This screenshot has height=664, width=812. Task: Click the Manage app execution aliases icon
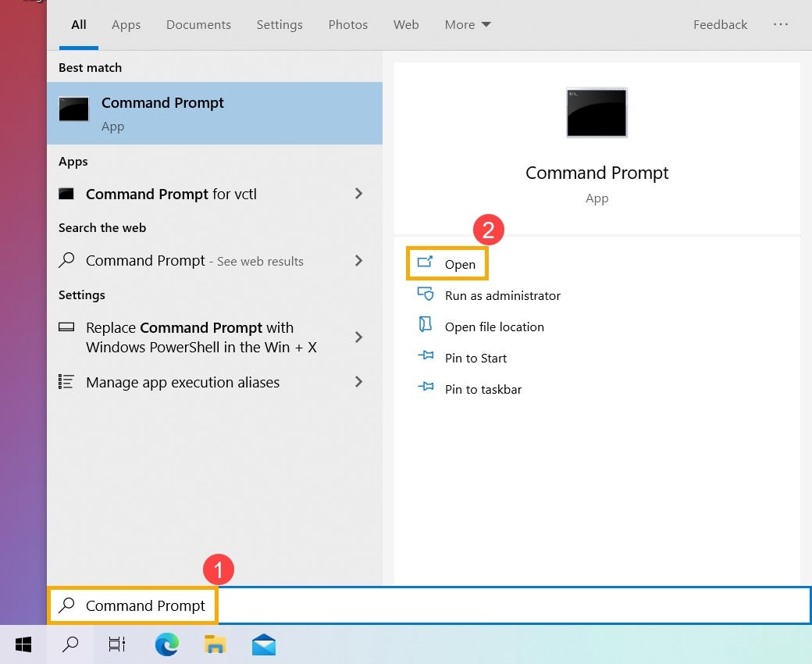pos(66,382)
